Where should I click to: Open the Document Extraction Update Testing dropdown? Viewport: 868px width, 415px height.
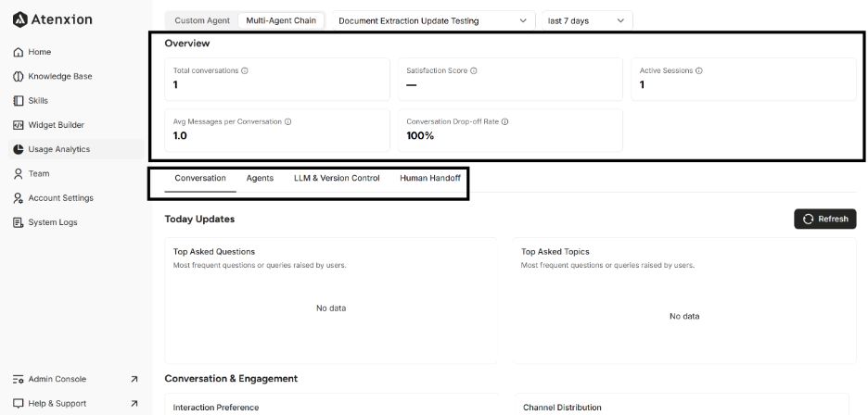point(434,20)
